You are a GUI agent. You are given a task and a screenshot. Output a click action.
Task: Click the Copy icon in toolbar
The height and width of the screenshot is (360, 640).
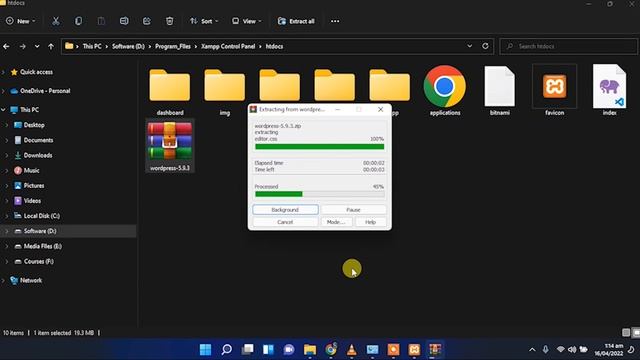(x=78, y=21)
